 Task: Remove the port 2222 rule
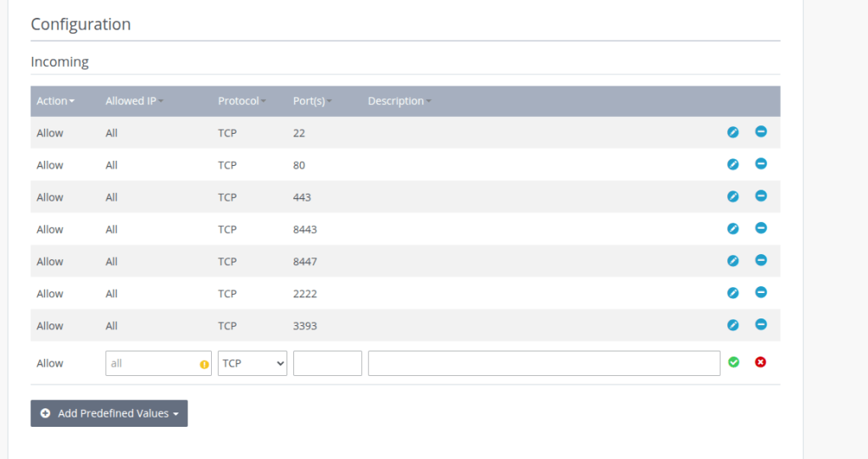[761, 292]
